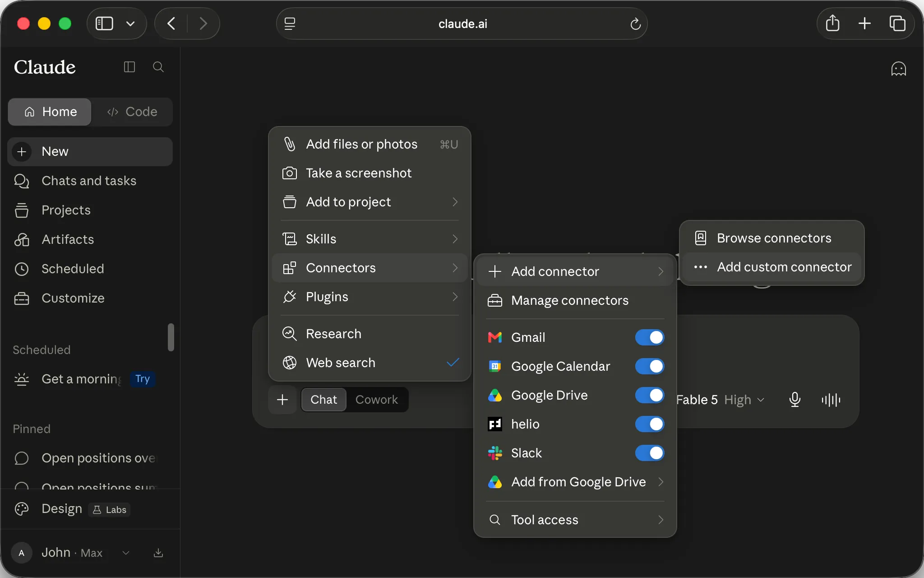Toggle the helio connector off

(650, 424)
